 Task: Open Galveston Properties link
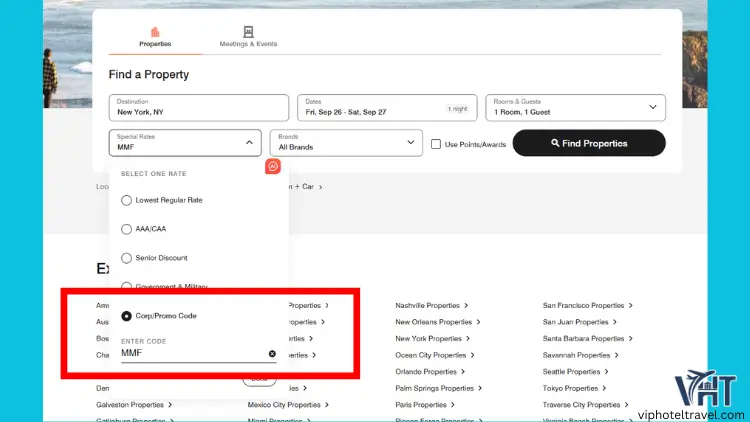point(134,405)
